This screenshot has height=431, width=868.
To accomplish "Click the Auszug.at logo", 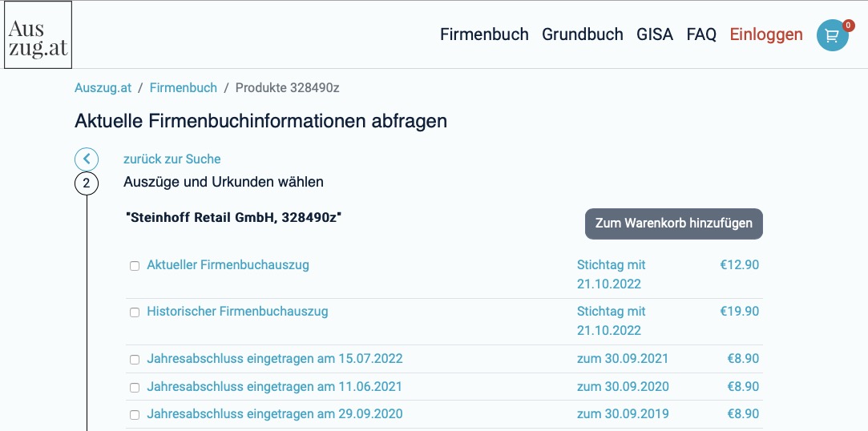I will [38, 35].
